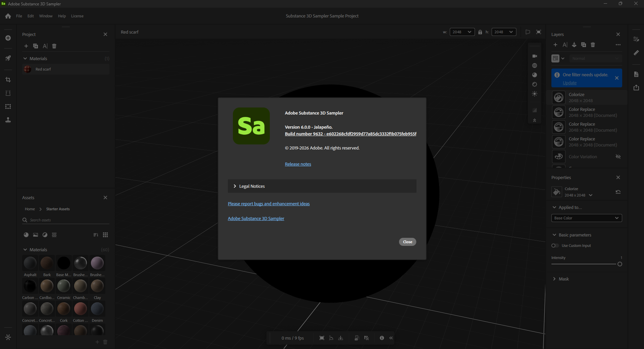Viewport: 644px width, 349px height.
Task: Expand the Mask section
Action: (554, 279)
